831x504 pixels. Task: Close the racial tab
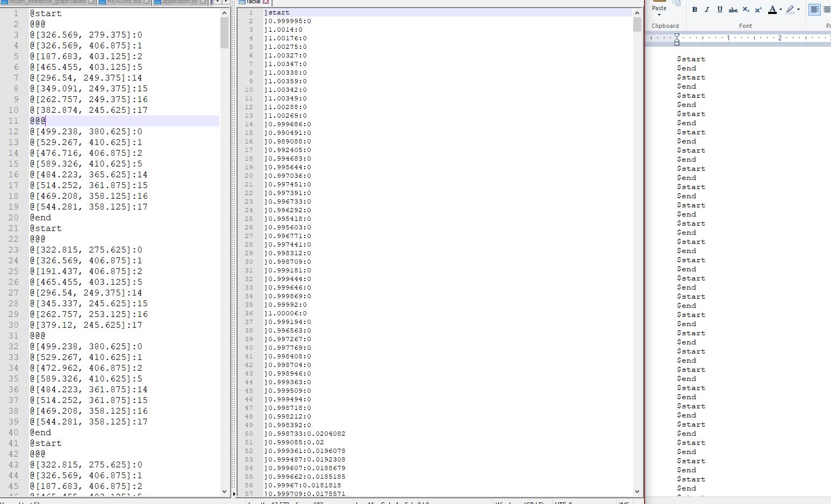[x=266, y=2]
